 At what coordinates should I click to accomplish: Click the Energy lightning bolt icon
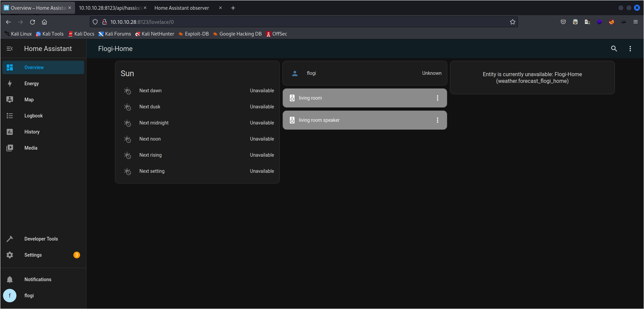(10, 84)
